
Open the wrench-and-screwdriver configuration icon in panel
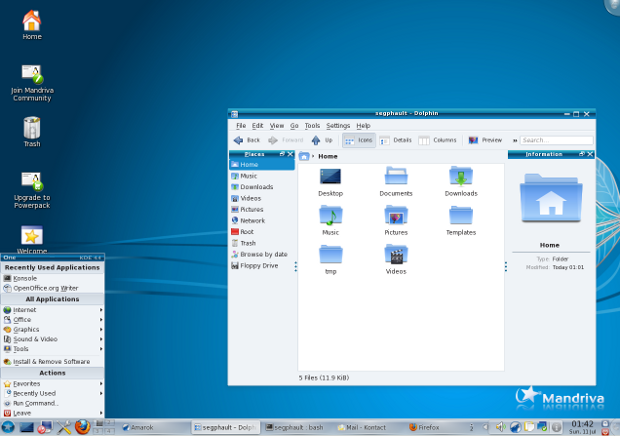click(63, 427)
